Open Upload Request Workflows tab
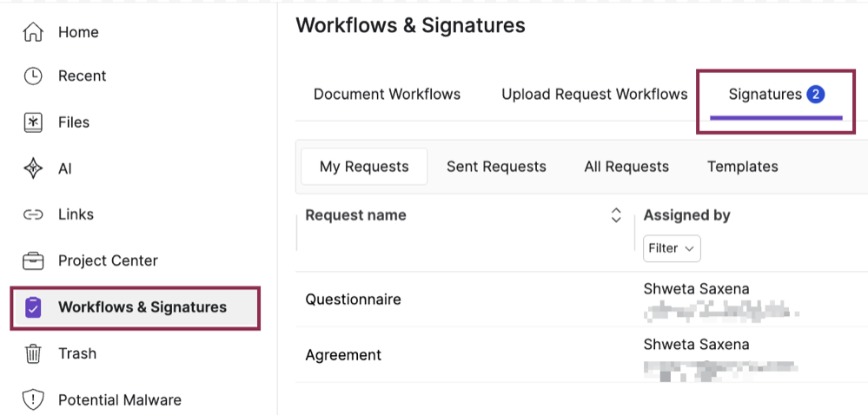 coord(594,95)
